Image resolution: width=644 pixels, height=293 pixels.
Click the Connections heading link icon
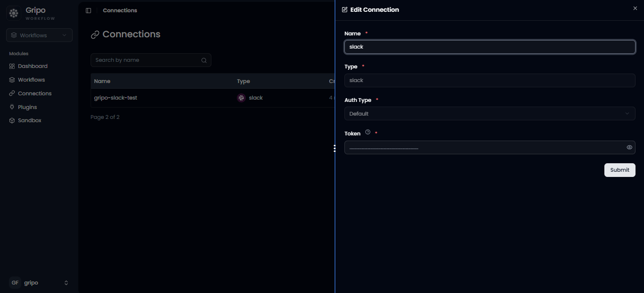point(95,34)
